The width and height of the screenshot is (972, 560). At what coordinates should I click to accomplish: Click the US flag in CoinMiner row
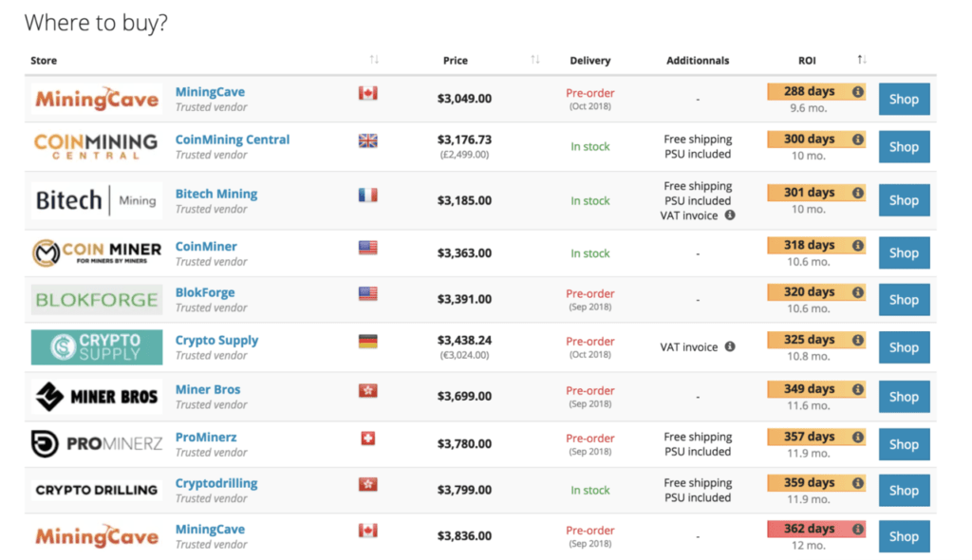(x=367, y=248)
